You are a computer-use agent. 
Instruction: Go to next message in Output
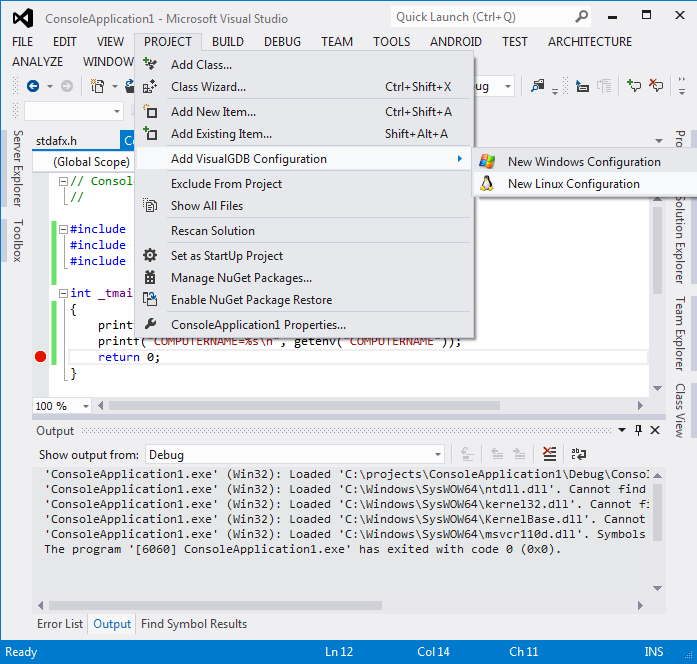[x=519, y=454]
